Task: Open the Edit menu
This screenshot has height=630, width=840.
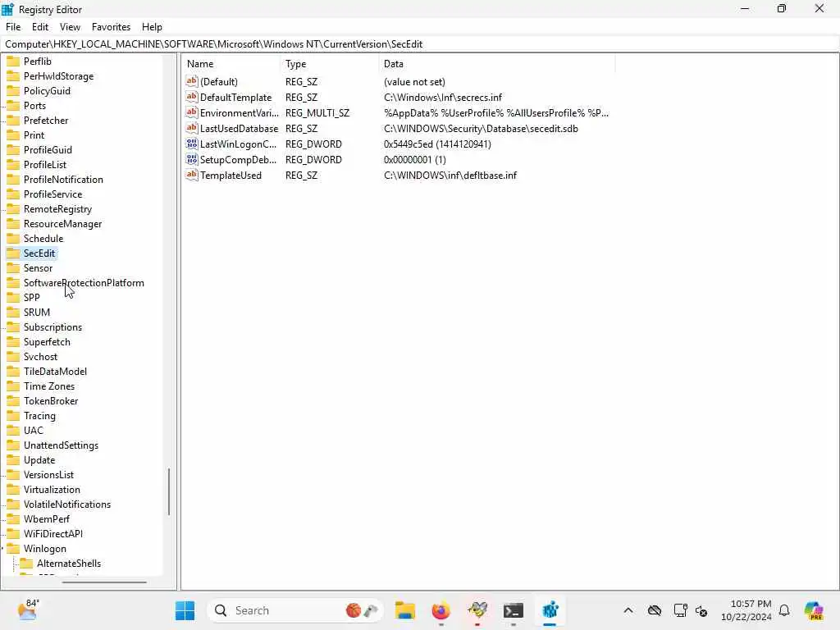Action: click(40, 27)
